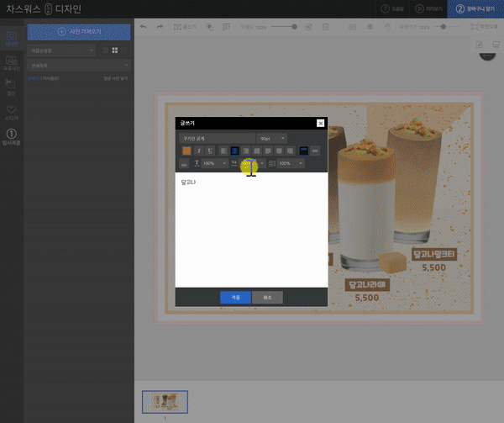Click the 미사용 filter link under the dropdowns
The height and width of the screenshot is (423, 504).
tap(50, 78)
